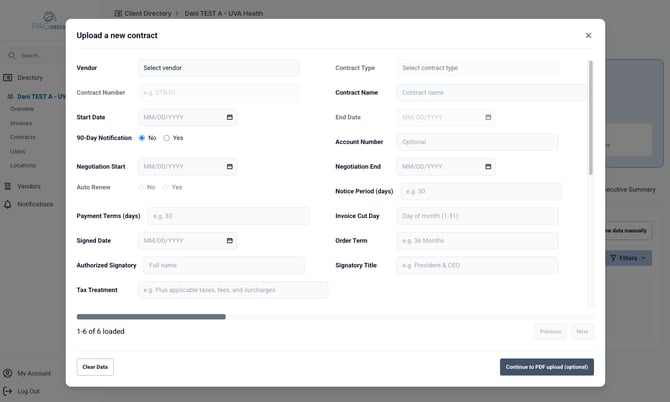Open the Negotiation End calendar icon

point(488,167)
